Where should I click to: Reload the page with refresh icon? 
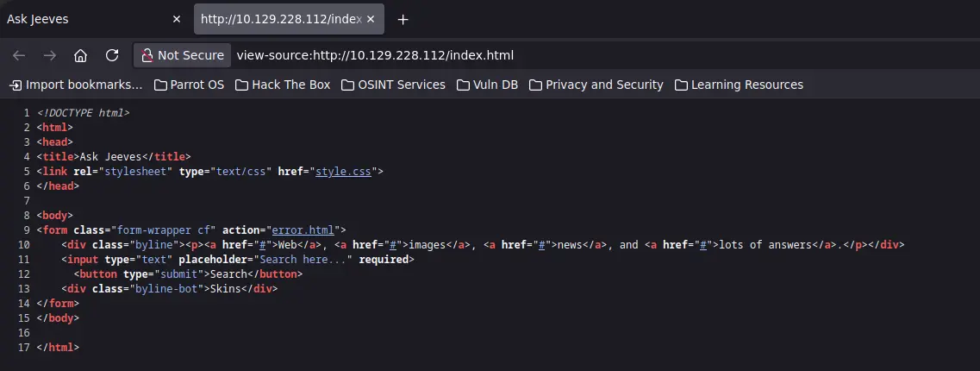tap(112, 56)
